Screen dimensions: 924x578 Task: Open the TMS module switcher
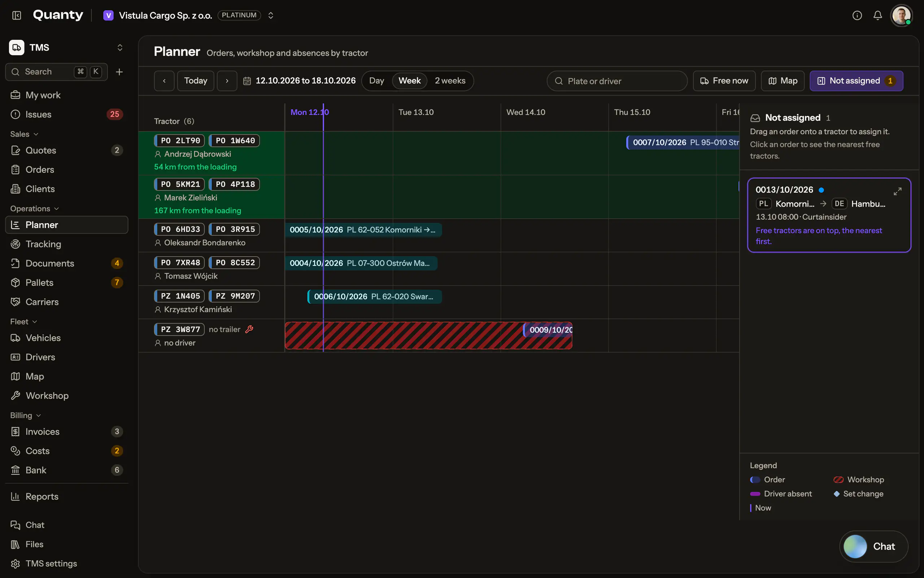click(67, 47)
